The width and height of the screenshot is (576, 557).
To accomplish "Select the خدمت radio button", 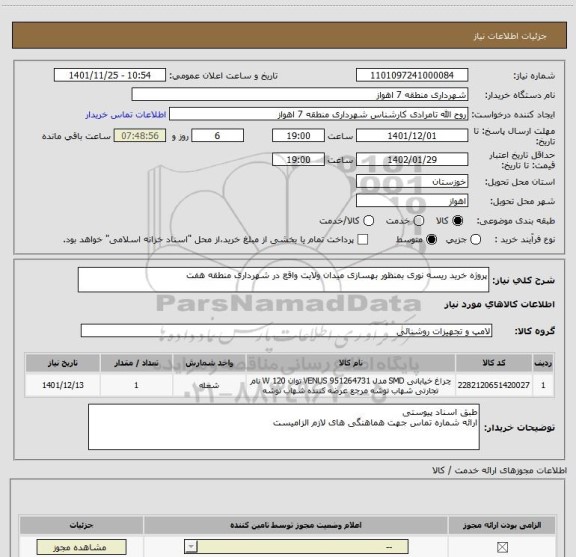I will coord(418,220).
